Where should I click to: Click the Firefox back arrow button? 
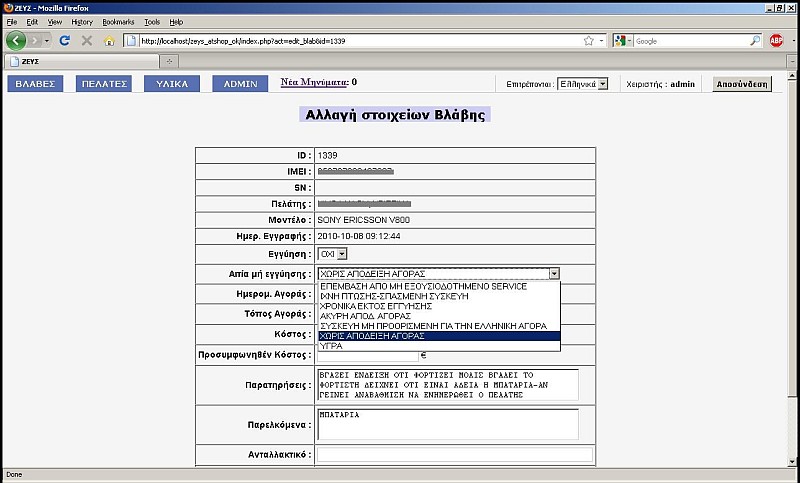pyautogui.click(x=16, y=40)
